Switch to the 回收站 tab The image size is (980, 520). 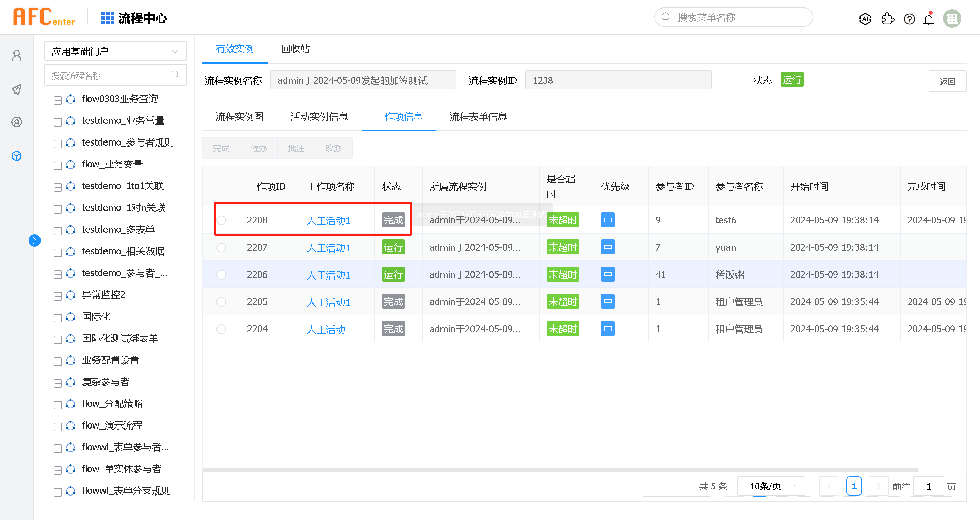(295, 49)
